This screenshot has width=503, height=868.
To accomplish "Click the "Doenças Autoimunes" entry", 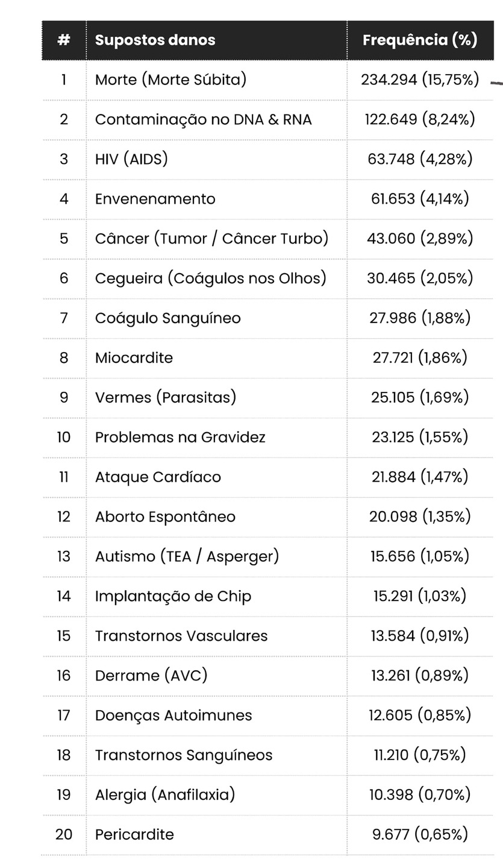I will point(173,715).
